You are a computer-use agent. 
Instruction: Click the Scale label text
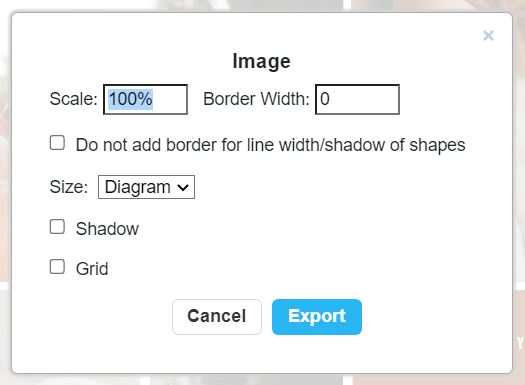(x=74, y=99)
